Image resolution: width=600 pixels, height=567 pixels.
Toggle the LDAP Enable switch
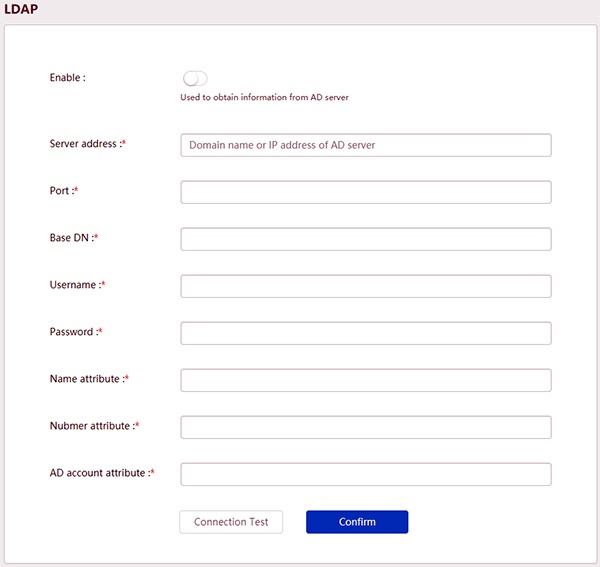195,78
